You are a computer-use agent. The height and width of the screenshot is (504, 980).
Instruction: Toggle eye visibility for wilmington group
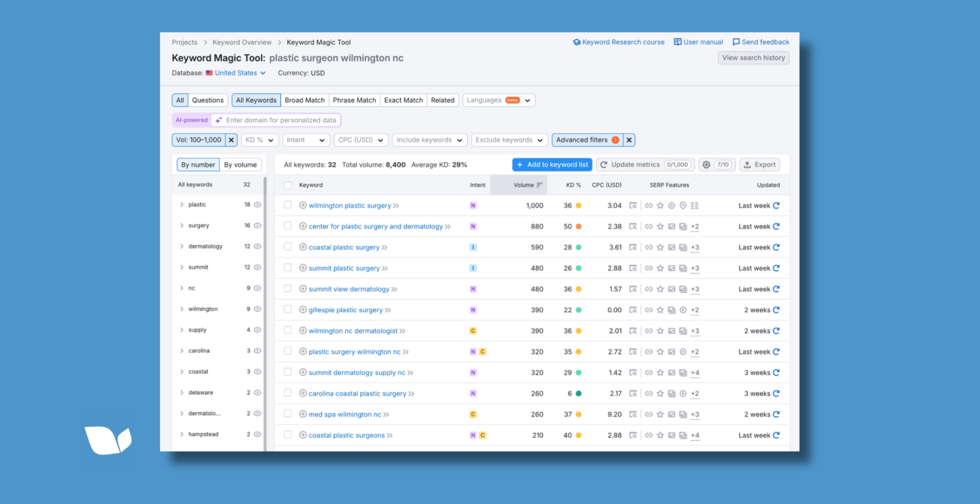tap(257, 309)
